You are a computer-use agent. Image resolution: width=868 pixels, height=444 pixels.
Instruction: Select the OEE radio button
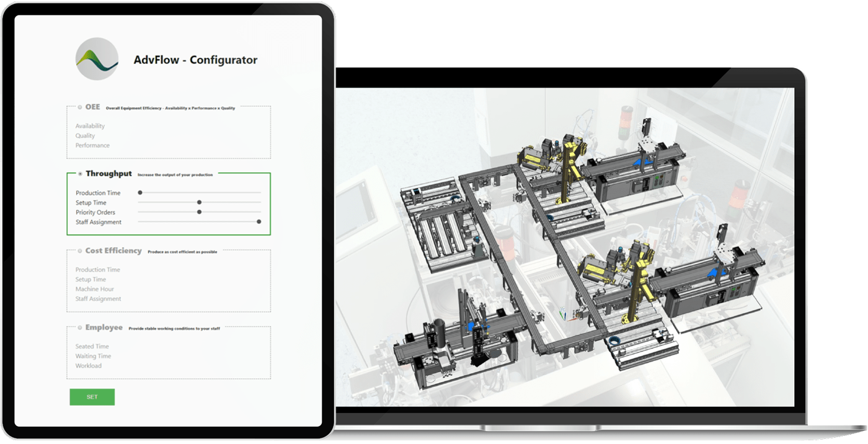pos(80,107)
